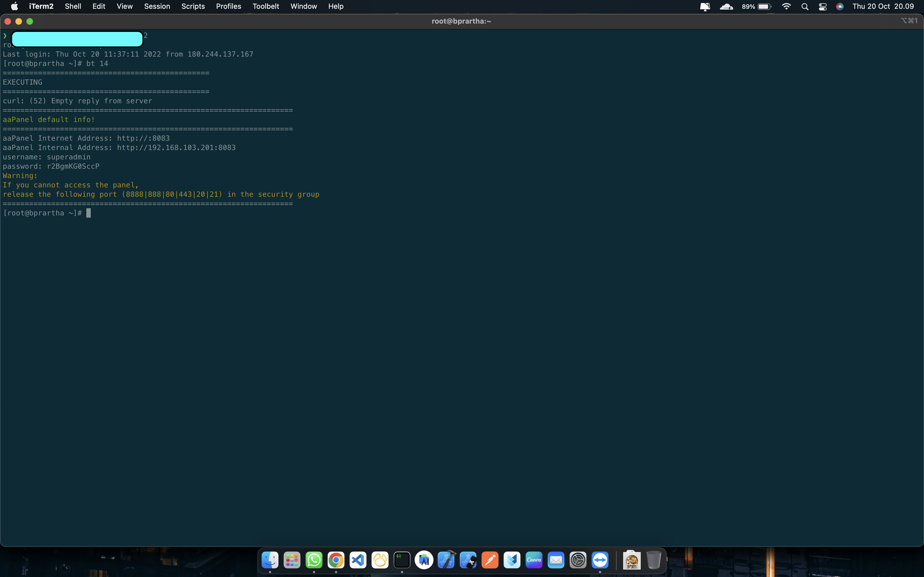The width and height of the screenshot is (924, 577).
Task: Open the Scripts menu
Action: [193, 6]
